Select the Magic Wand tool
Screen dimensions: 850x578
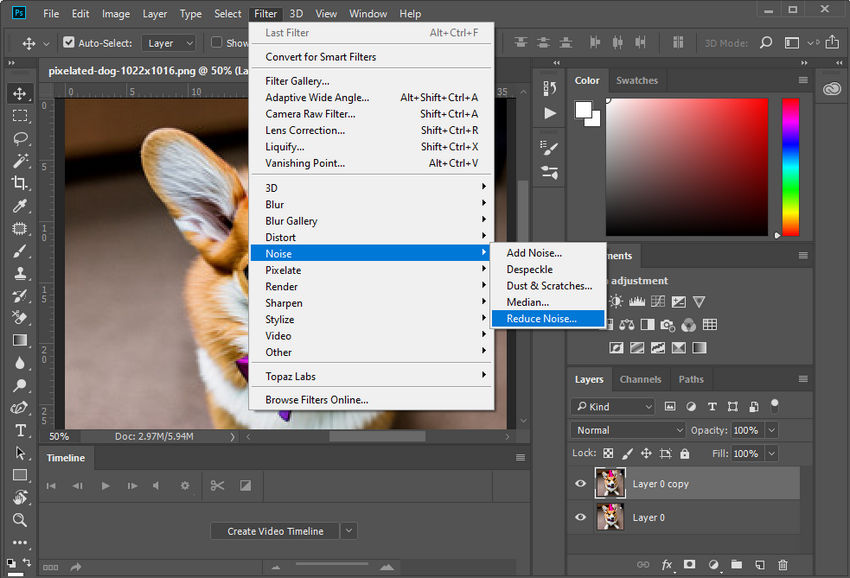tap(20, 160)
